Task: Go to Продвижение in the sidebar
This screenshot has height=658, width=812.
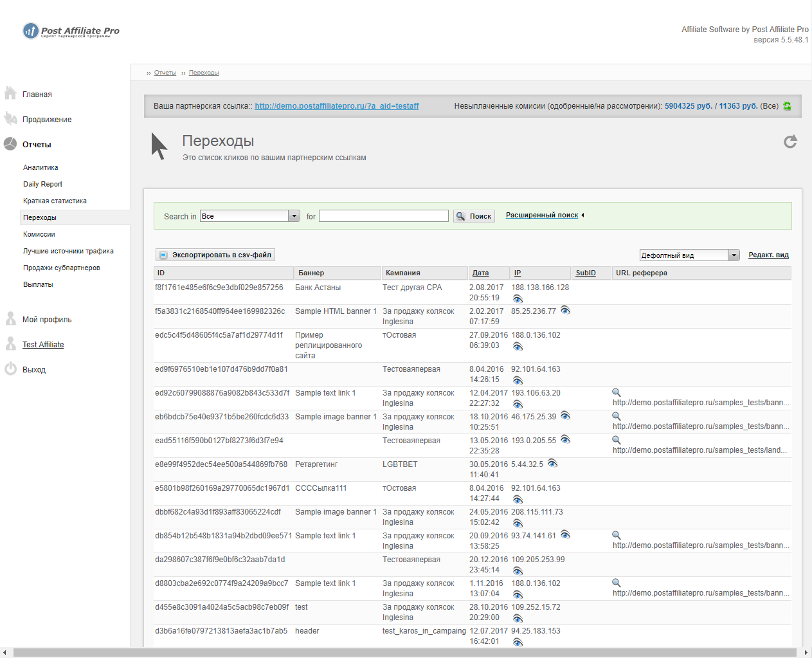Action: click(x=47, y=120)
